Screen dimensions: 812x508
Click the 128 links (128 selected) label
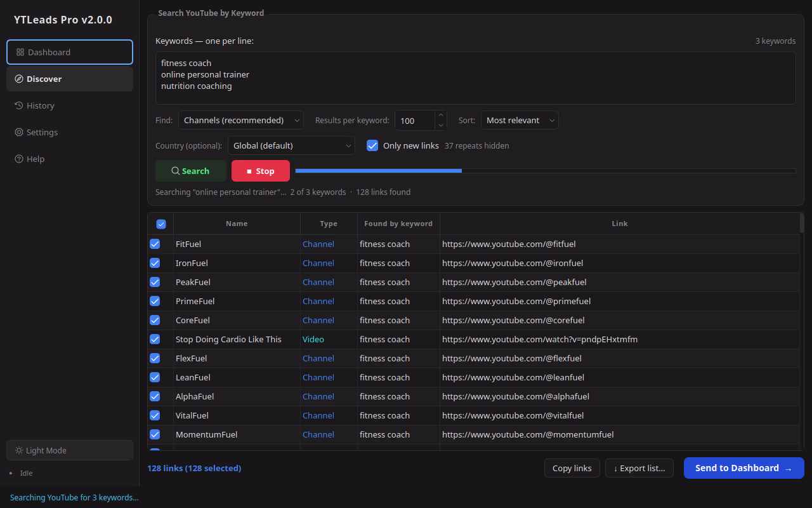click(194, 468)
